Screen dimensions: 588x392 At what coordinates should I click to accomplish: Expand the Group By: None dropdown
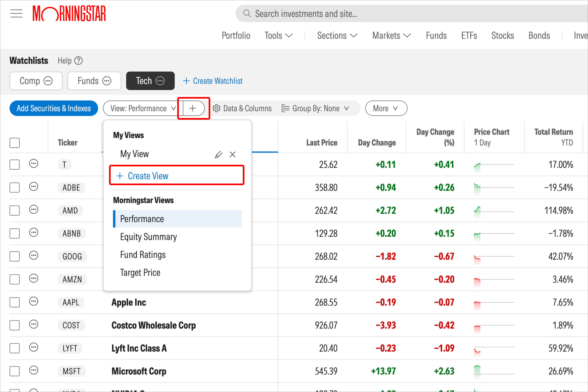coord(315,108)
